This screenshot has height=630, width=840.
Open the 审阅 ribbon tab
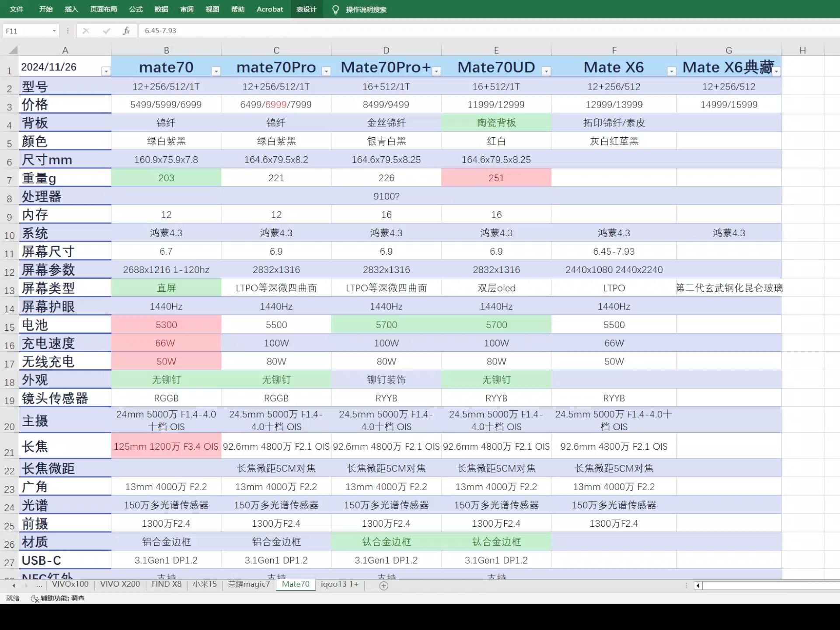click(187, 9)
